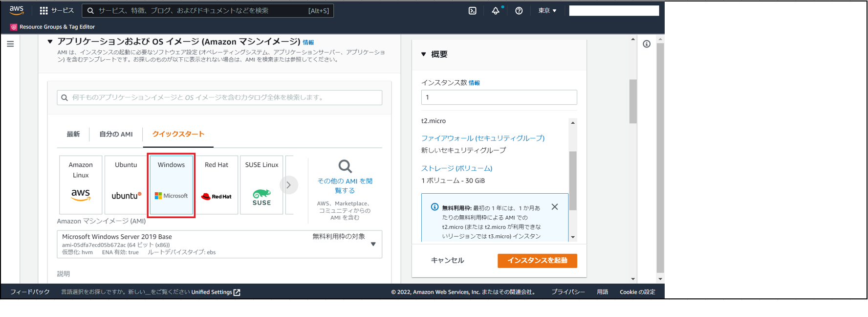Switch to the 最新 tab
This screenshot has width=868, height=317.
[73, 134]
